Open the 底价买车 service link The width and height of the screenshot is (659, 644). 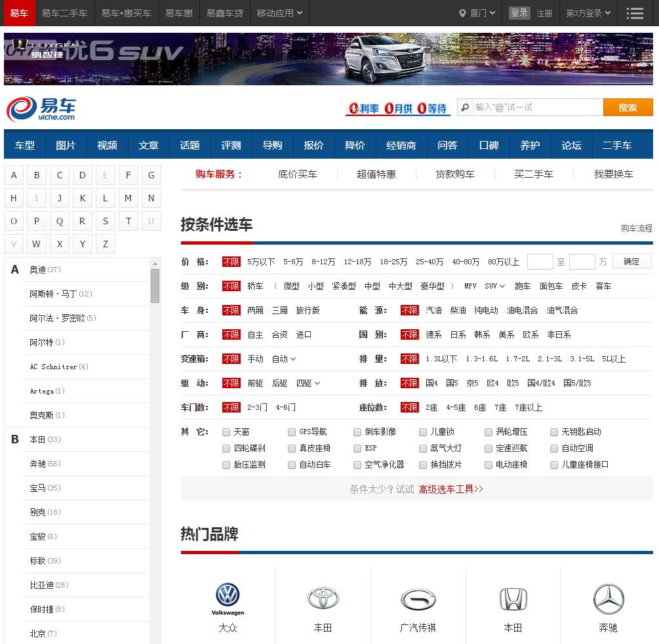(x=297, y=174)
